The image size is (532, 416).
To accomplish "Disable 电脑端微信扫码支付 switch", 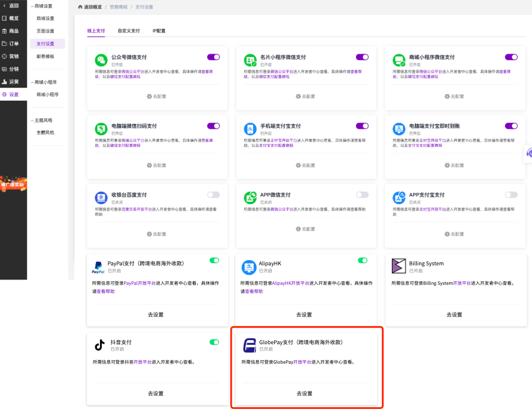I will pos(214,126).
